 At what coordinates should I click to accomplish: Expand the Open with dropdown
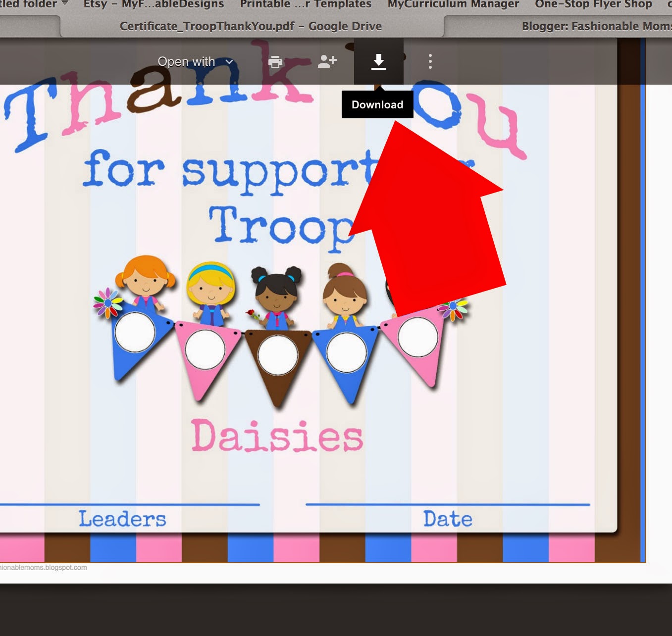pyautogui.click(x=195, y=62)
